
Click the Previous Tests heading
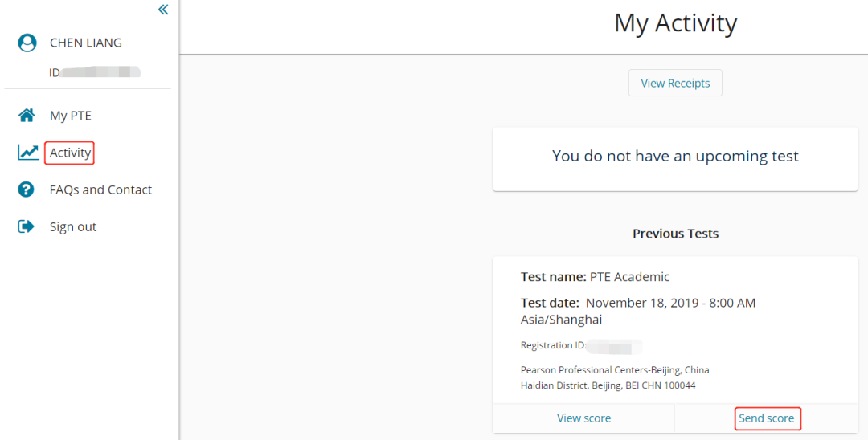(675, 234)
